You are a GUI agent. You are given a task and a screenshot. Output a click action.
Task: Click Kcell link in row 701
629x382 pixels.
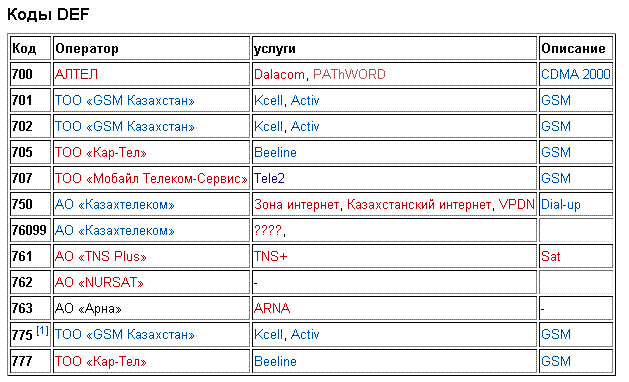(268, 100)
